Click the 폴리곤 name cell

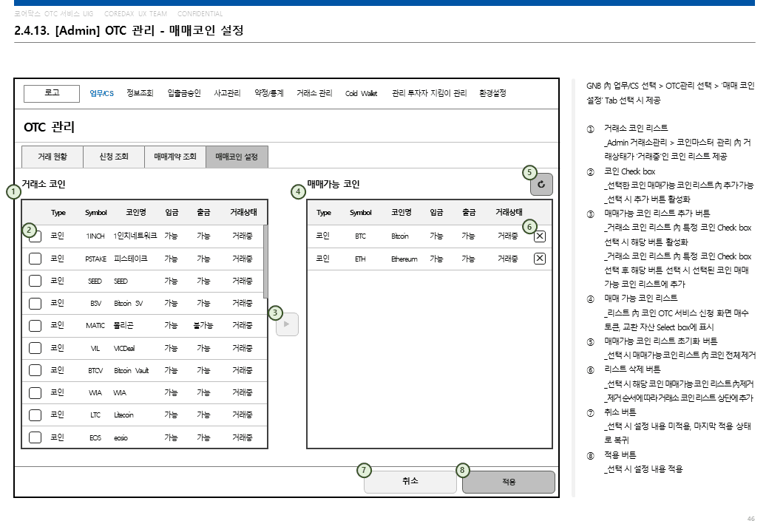123,325
